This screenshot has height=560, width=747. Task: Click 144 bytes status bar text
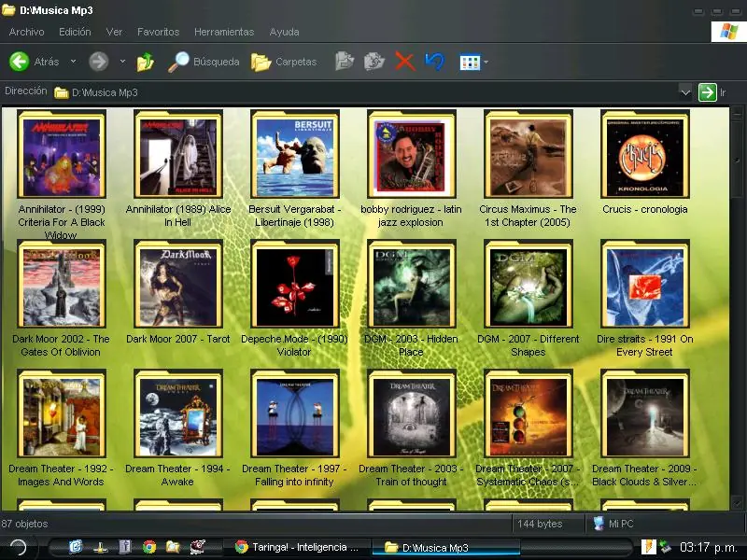(540, 524)
